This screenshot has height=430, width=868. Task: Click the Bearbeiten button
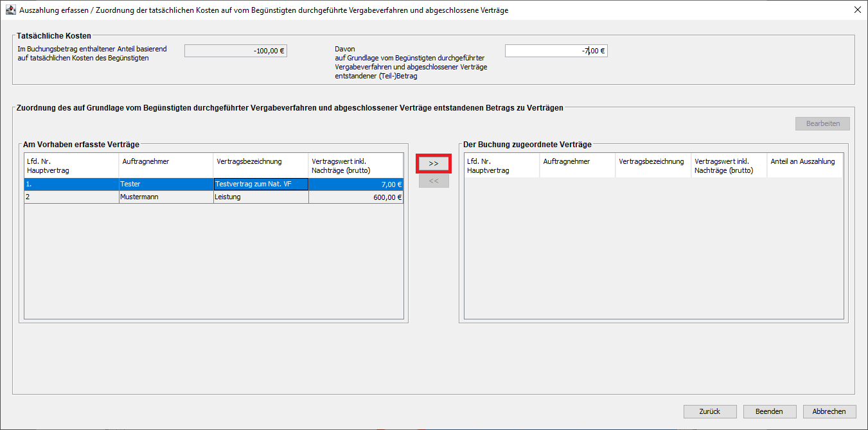click(822, 123)
